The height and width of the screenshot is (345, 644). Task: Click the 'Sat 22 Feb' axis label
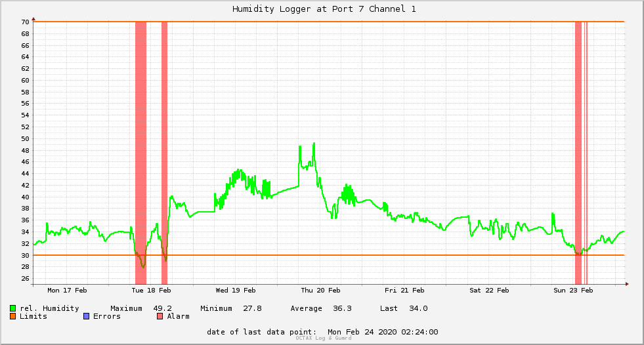[x=489, y=290]
